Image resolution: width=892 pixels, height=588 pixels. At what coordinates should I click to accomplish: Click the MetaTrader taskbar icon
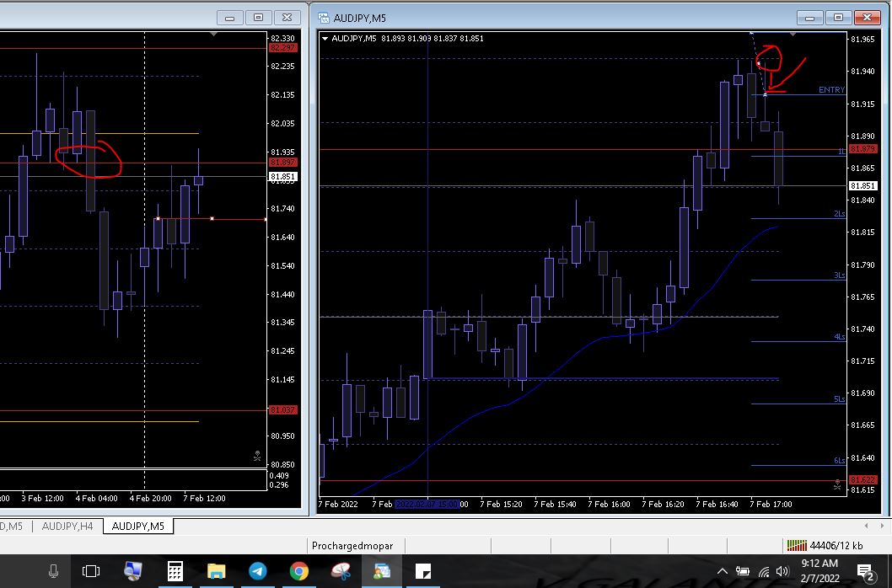[382, 571]
